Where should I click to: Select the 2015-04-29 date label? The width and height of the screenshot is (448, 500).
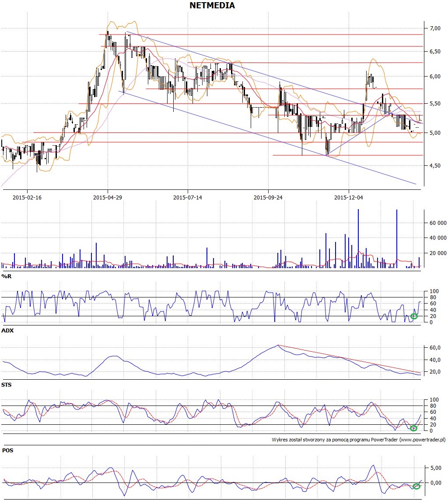tap(108, 197)
